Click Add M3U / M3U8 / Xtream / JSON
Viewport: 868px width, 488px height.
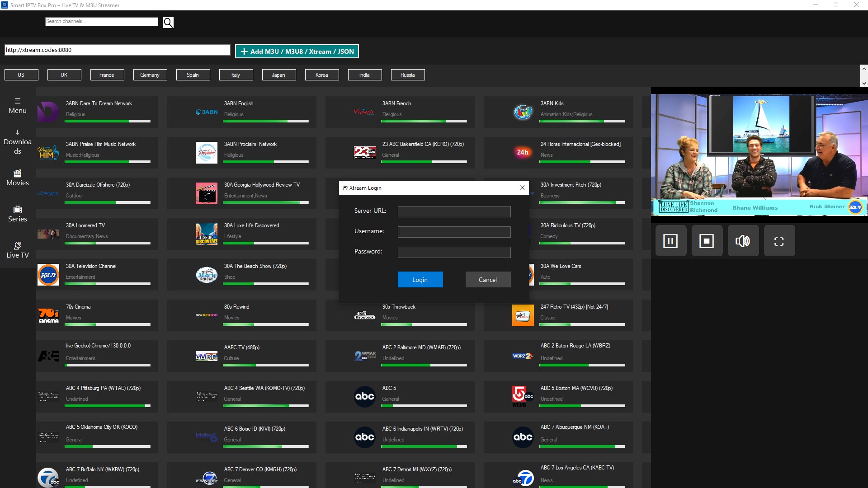tap(297, 52)
